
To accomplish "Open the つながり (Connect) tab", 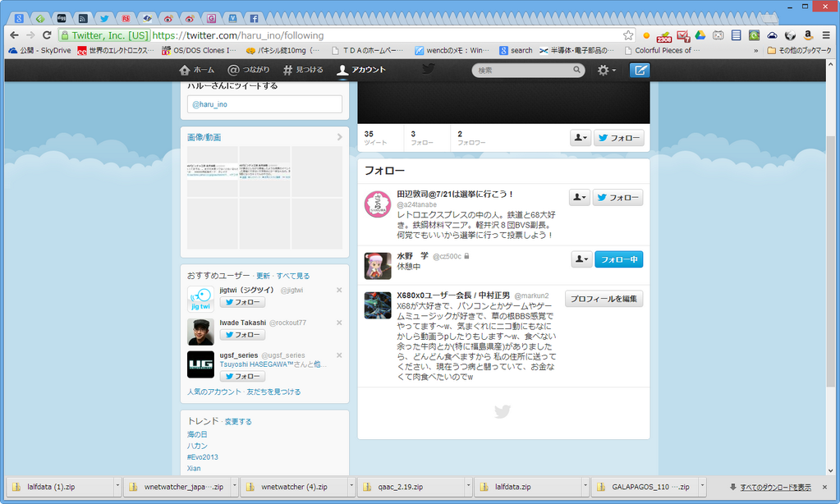I will pyautogui.click(x=249, y=70).
